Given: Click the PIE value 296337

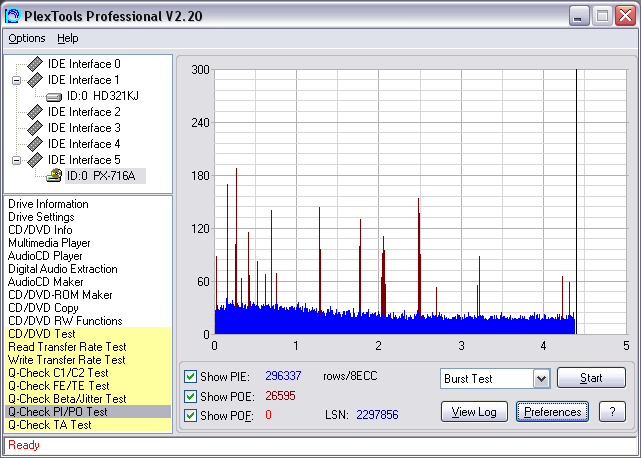Looking at the screenshot, I should 283,376.
